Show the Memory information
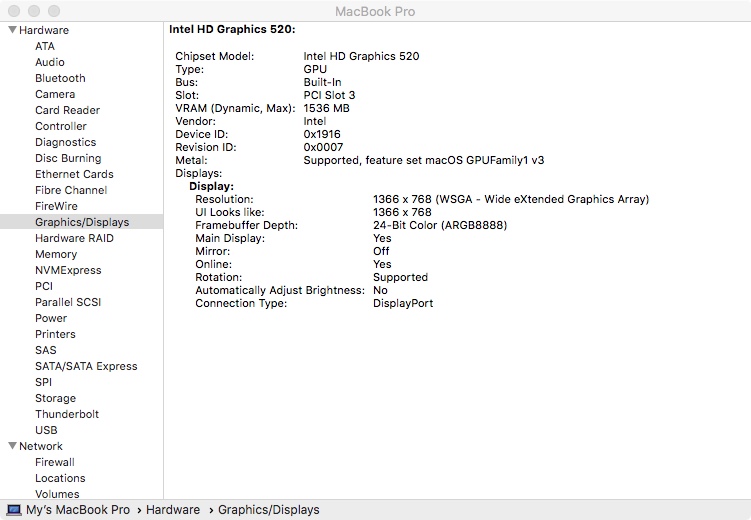Screen dimensions: 751x520 coord(56,254)
